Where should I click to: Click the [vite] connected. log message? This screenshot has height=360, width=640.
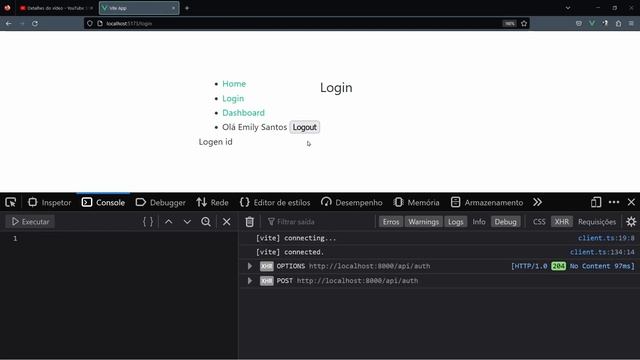pos(290,252)
